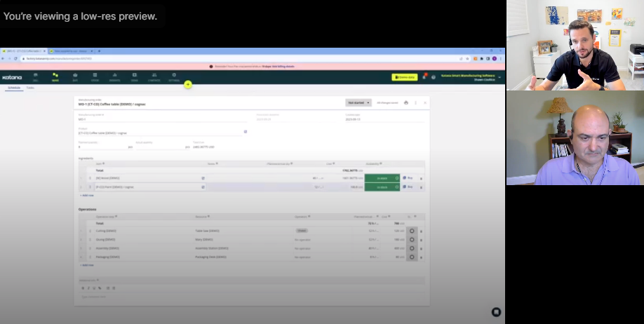Screen dimensions: 644x324
Task: Select the second Chrome browser tab
Action: 72,51
